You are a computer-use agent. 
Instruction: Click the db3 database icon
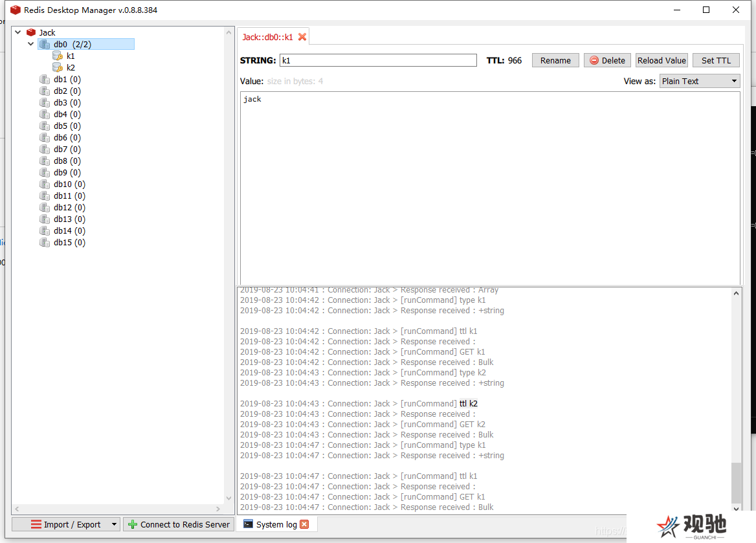45,103
